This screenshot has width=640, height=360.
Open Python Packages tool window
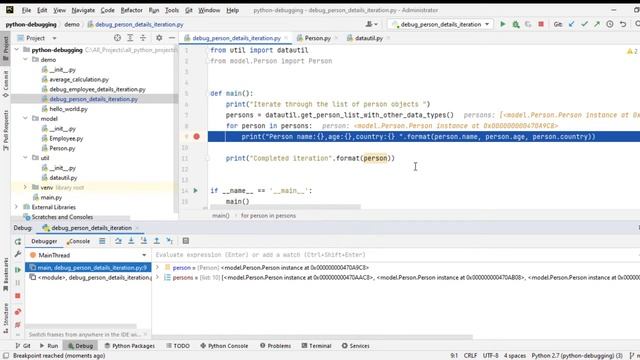(130, 346)
